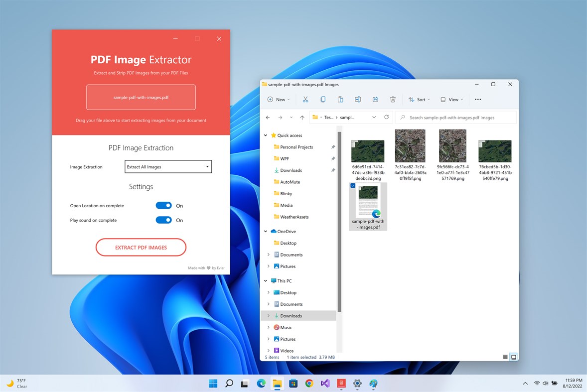Open the Sort options dropdown

point(419,99)
